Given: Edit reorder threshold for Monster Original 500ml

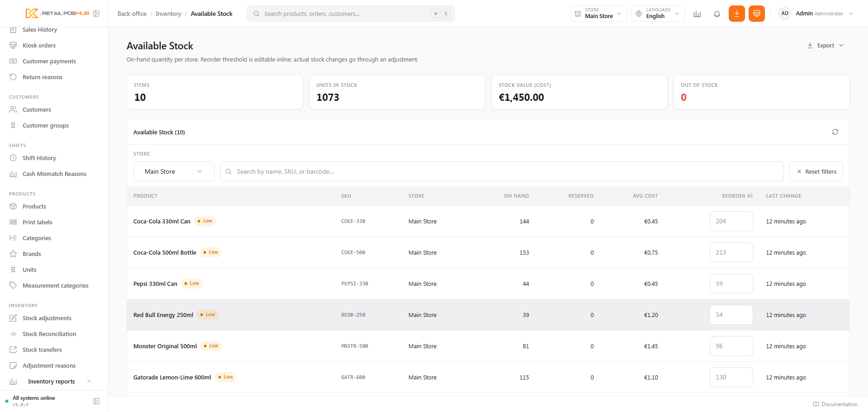Looking at the screenshot, I should click(x=731, y=346).
